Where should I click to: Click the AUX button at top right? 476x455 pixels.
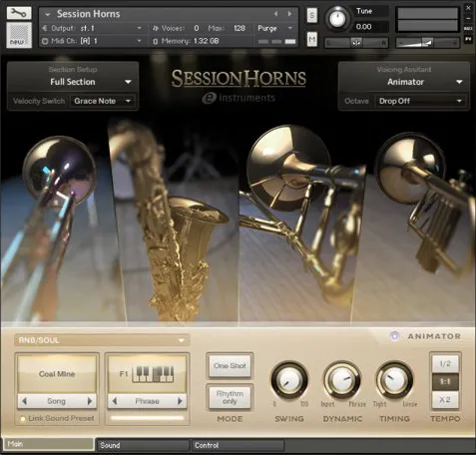click(x=468, y=29)
